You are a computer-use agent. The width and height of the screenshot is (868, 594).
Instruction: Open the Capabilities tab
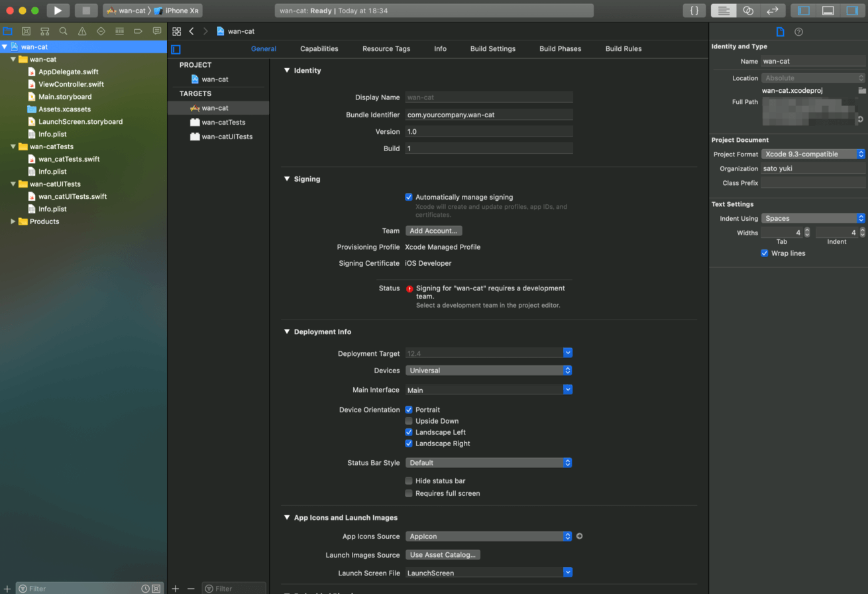(319, 48)
